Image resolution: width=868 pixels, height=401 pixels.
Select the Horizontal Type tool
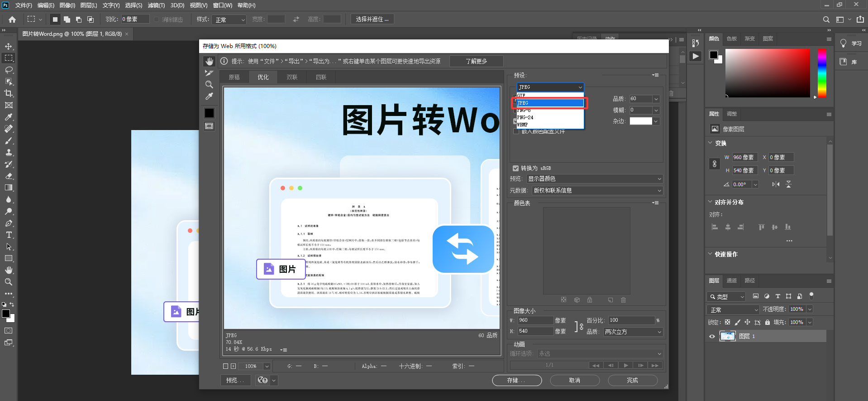point(9,235)
